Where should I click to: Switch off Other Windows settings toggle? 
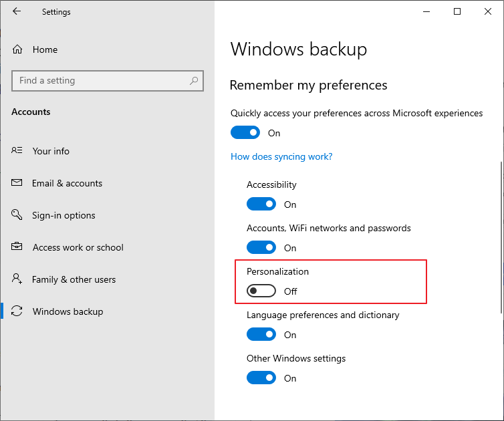click(x=261, y=378)
